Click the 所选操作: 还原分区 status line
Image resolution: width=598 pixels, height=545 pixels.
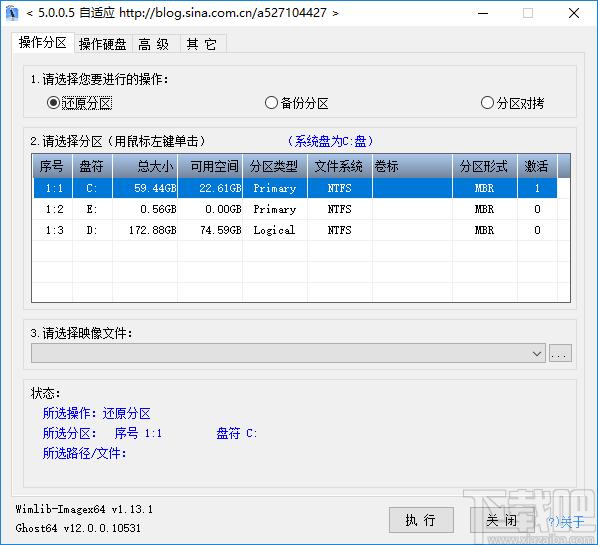[97, 413]
